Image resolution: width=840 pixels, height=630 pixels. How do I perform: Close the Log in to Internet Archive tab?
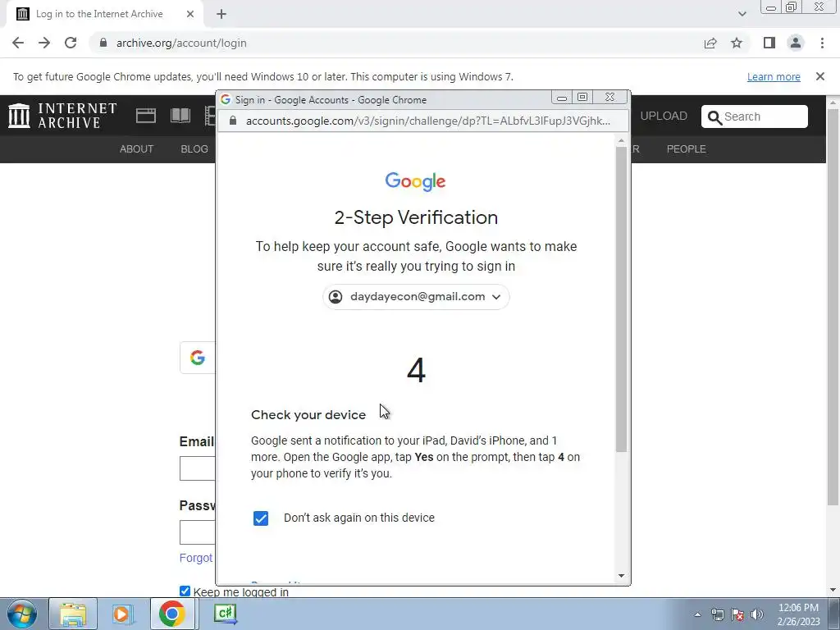(x=190, y=14)
